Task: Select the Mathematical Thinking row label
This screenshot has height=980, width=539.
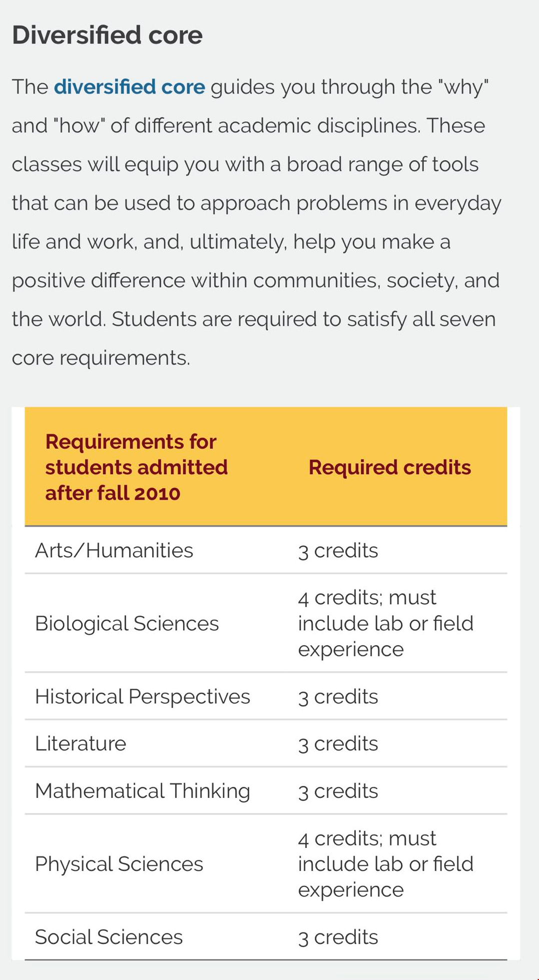Action: point(142,791)
